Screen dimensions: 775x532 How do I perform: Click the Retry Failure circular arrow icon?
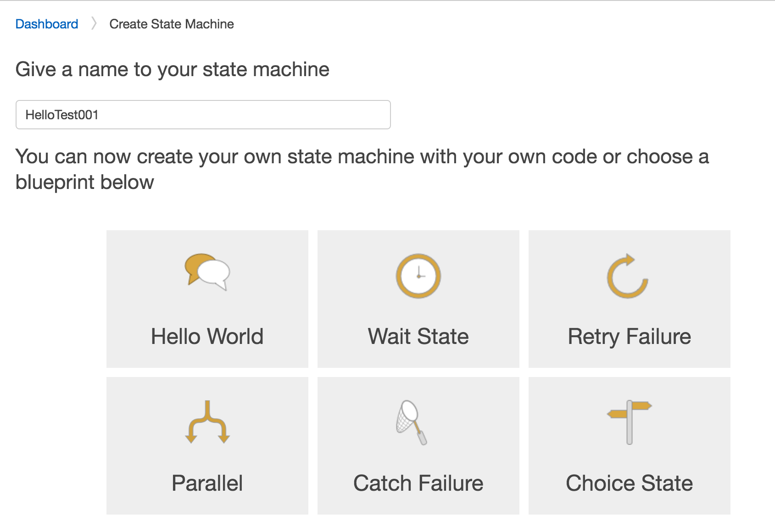pos(628,276)
